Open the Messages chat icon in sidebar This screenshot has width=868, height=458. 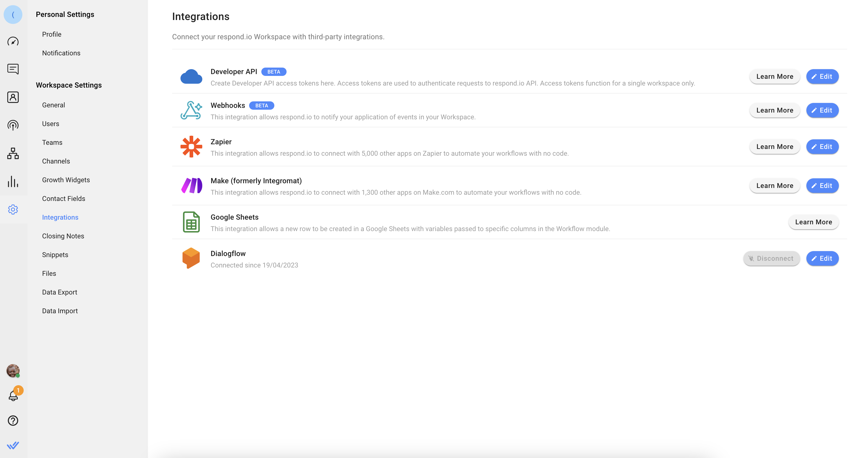tap(13, 69)
